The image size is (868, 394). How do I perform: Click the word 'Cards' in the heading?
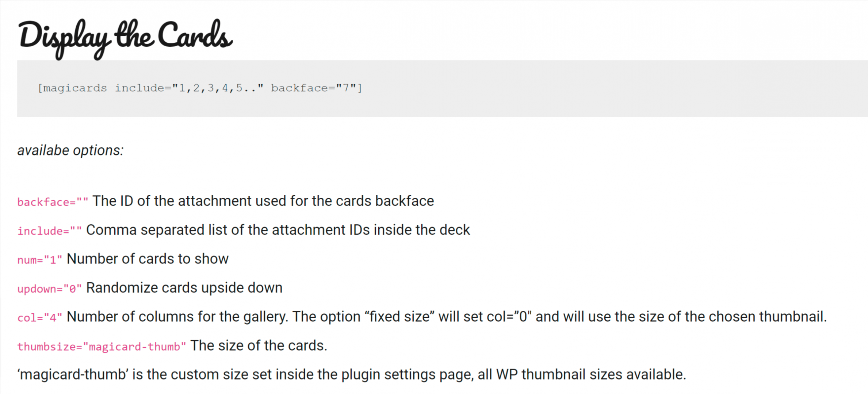click(x=195, y=35)
